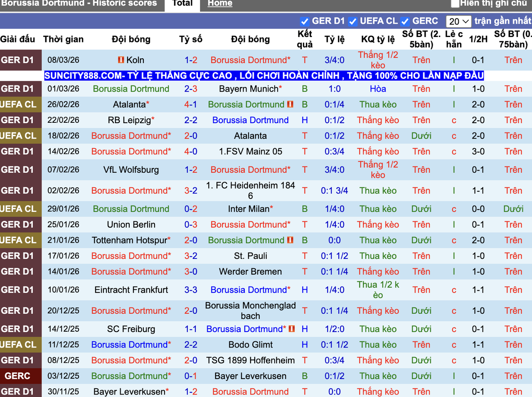This screenshot has height=397, width=532.
Task: Switch to the Total tab
Action: pyautogui.click(x=182, y=3)
